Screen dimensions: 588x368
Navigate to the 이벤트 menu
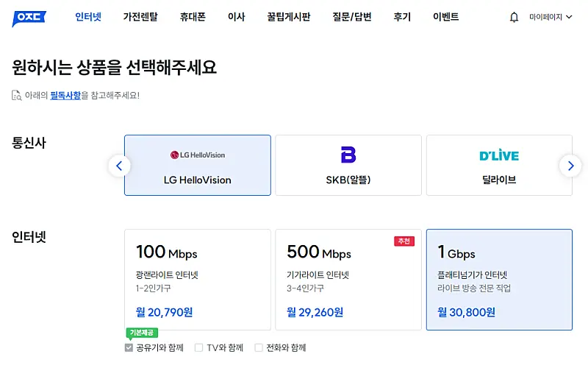point(446,17)
